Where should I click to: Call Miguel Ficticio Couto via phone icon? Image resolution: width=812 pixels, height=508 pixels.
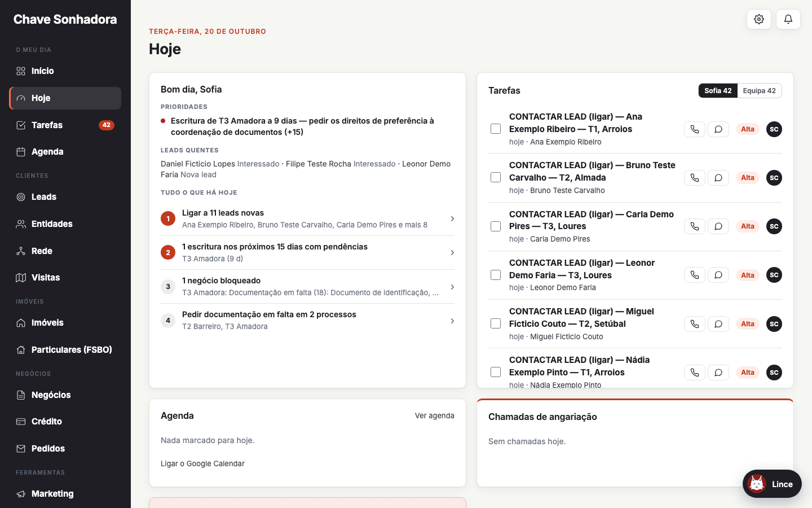695,324
